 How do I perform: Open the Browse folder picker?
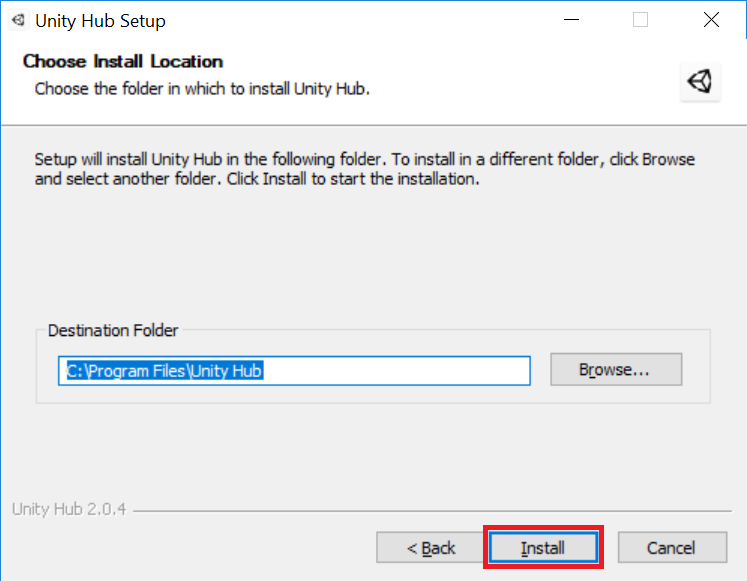pos(616,370)
